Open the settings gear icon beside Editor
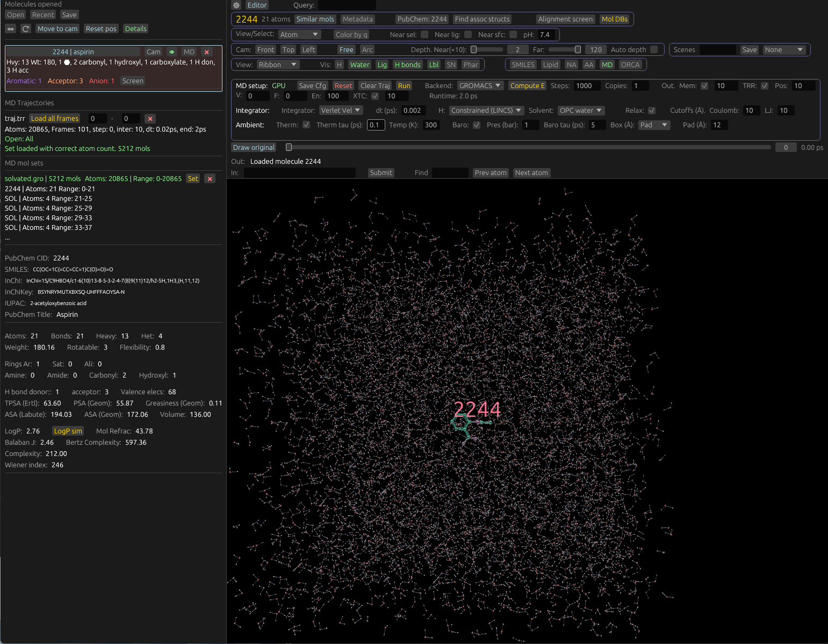Viewport: 828px width, 644px height. coord(236,5)
